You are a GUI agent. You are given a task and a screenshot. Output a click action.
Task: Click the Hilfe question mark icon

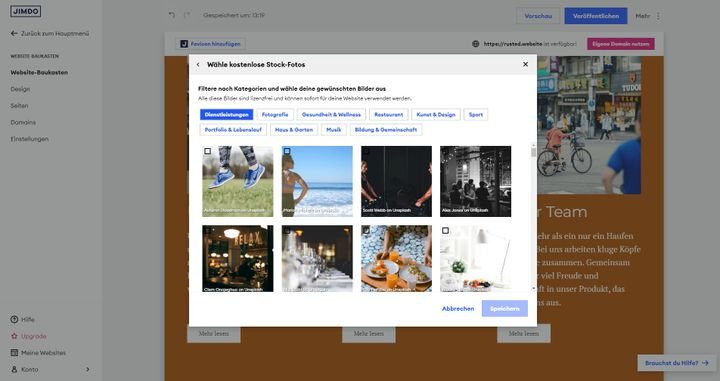point(14,319)
